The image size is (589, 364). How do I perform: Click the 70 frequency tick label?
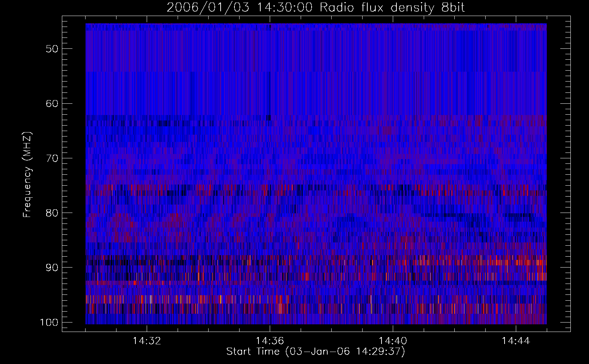pyautogui.click(x=52, y=158)
